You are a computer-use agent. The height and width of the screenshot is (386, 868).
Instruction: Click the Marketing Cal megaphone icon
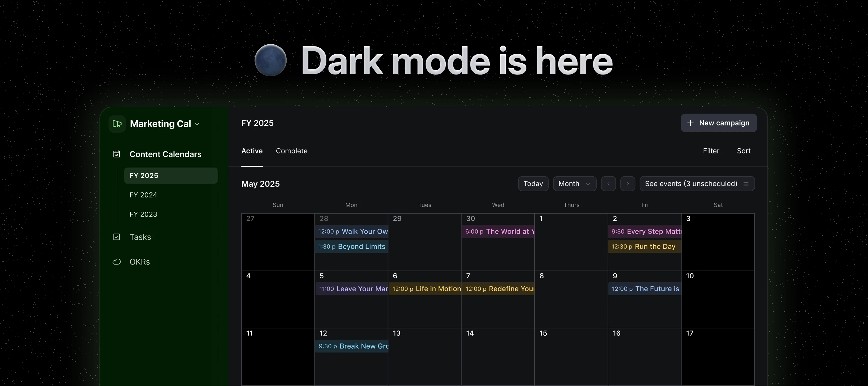click(x=117, y=124)
